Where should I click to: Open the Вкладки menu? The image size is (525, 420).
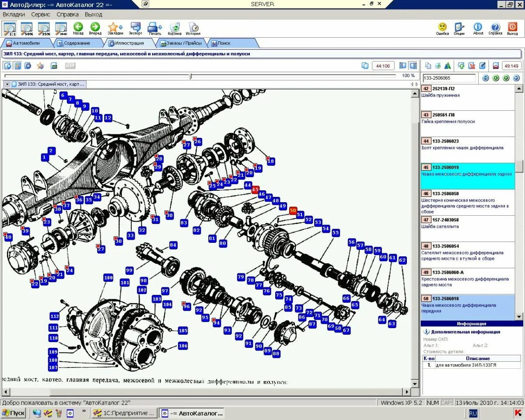click(14, 14)
